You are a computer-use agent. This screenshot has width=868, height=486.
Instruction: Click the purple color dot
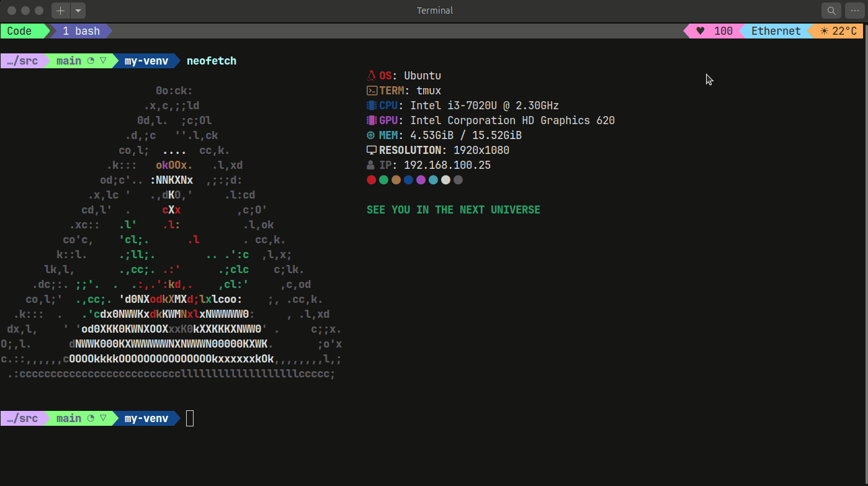[421, 180]
